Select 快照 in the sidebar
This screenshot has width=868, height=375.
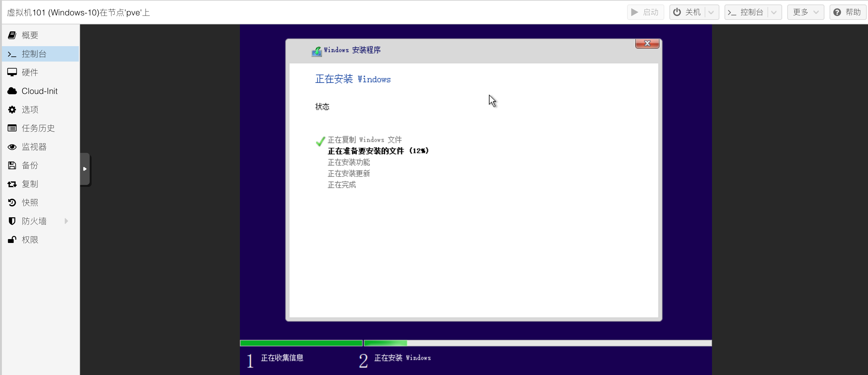coord(40,202)
